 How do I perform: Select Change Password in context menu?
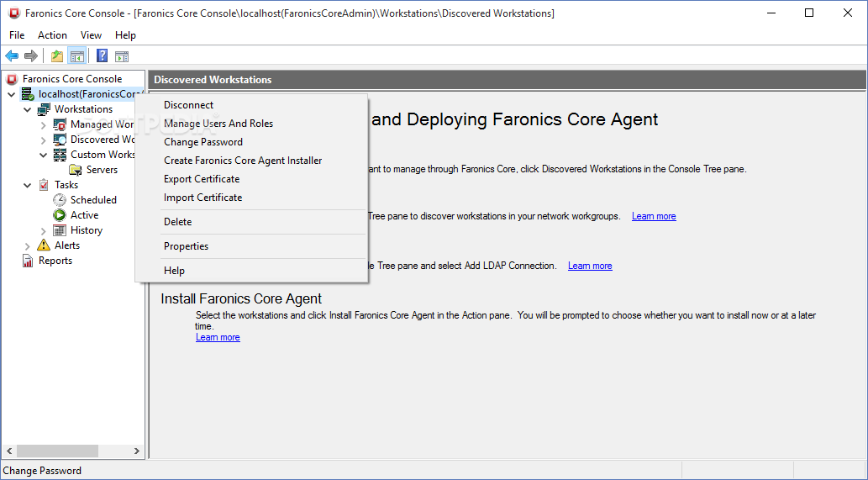click(x=251, y=142)
